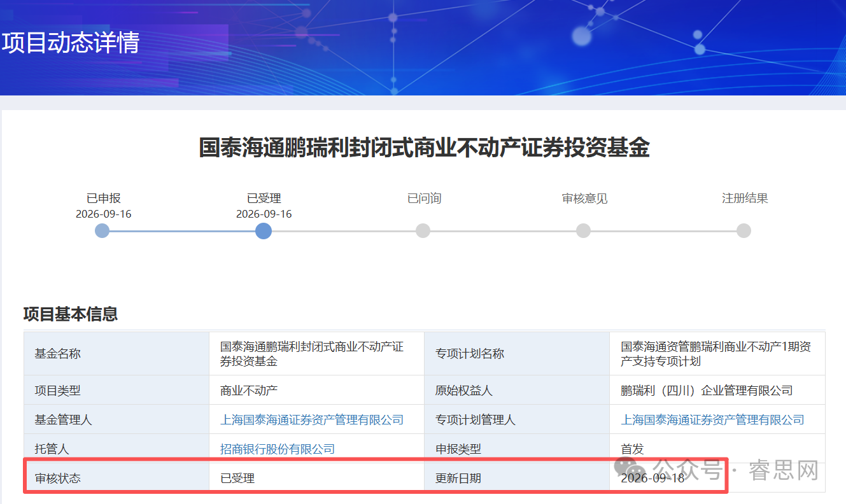Image resolution: width=846 pixels, height=504 pixels.
Task: Click the 商业不动产 value cell
Action: click(x=316, y=391)
